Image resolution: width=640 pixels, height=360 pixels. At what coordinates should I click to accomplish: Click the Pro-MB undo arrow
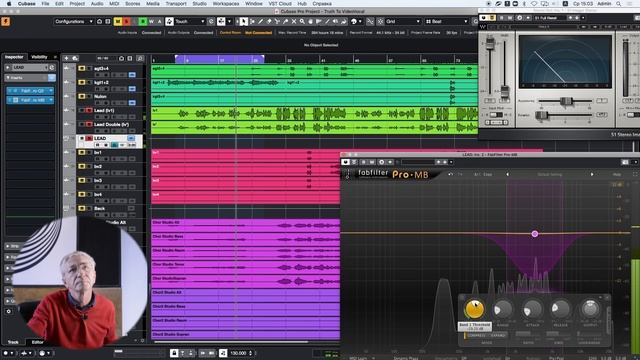tap(451, 175)
